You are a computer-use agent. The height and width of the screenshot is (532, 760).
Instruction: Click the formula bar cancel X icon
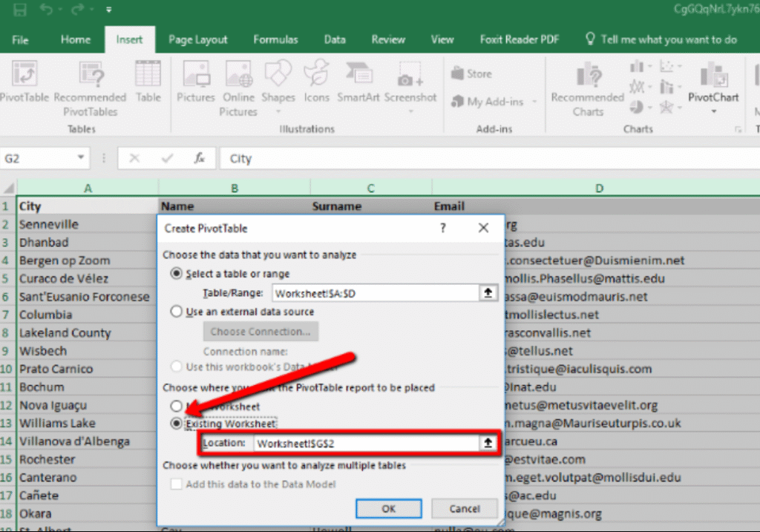tap(135, 159)
